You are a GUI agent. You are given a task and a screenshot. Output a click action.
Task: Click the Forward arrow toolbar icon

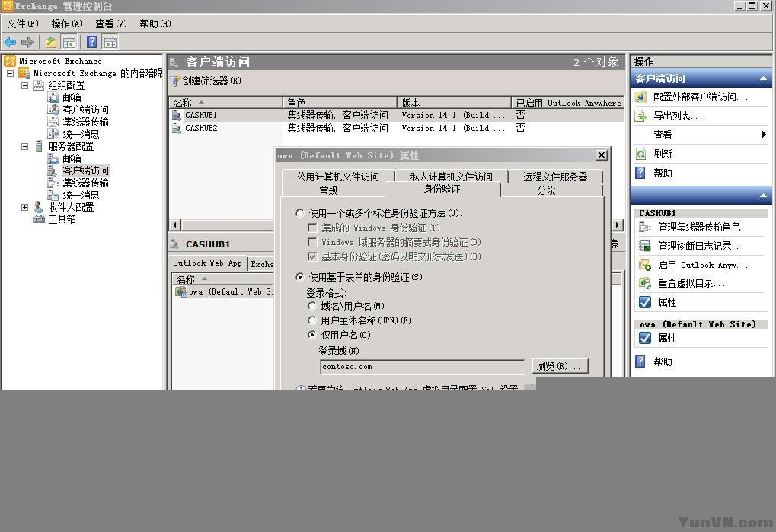point(27,43)
